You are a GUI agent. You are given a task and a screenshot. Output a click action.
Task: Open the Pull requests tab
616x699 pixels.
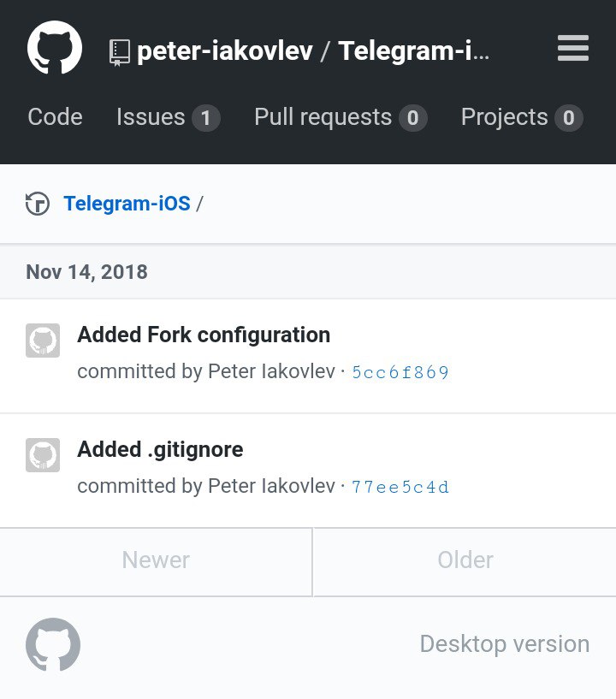341,118
